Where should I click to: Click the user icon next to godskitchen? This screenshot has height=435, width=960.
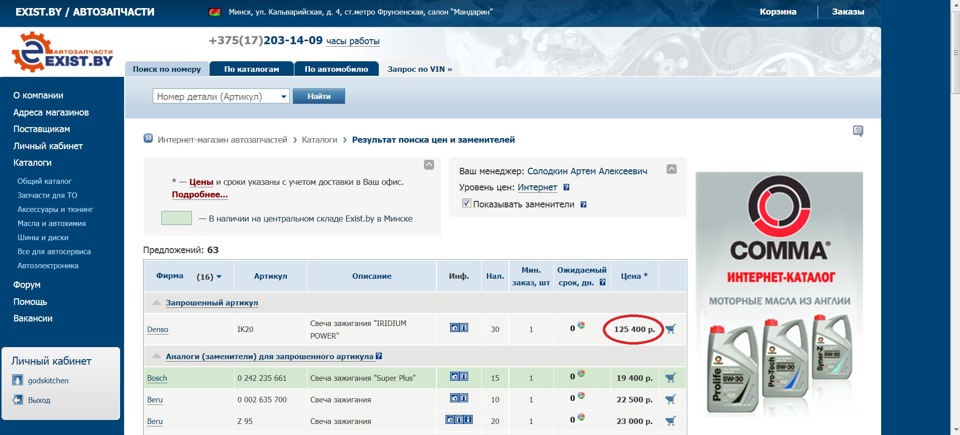pyautogui.click(x=18, y=380)
